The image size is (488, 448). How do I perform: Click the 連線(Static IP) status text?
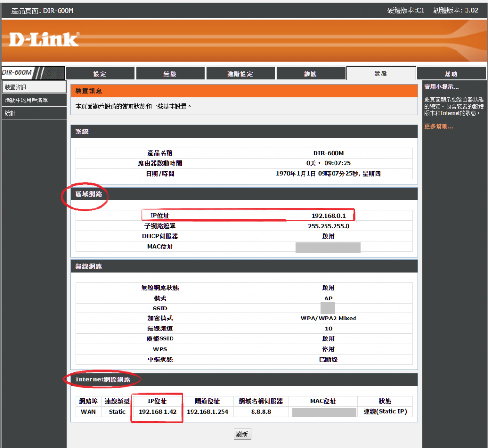coord(385,411)
